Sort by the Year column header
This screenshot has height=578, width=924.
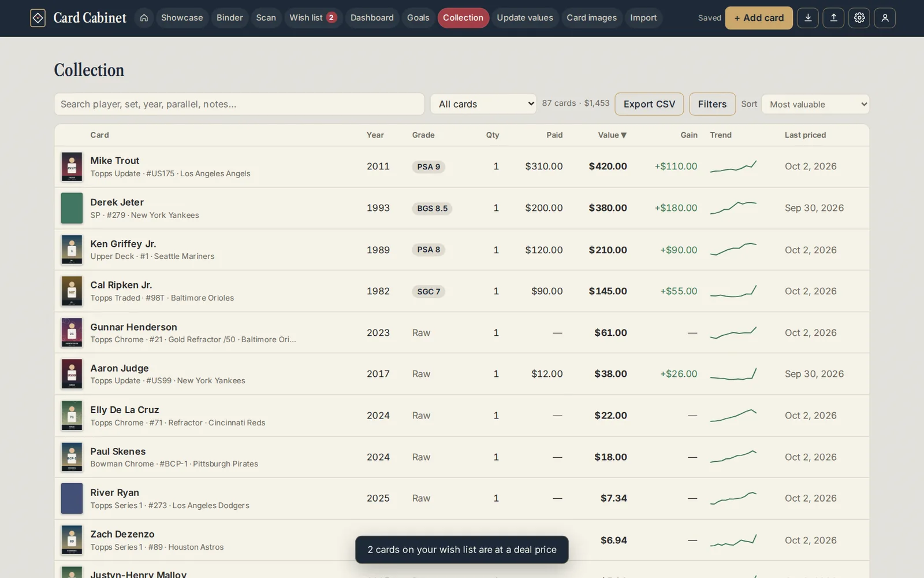click(x=375, y=135)
